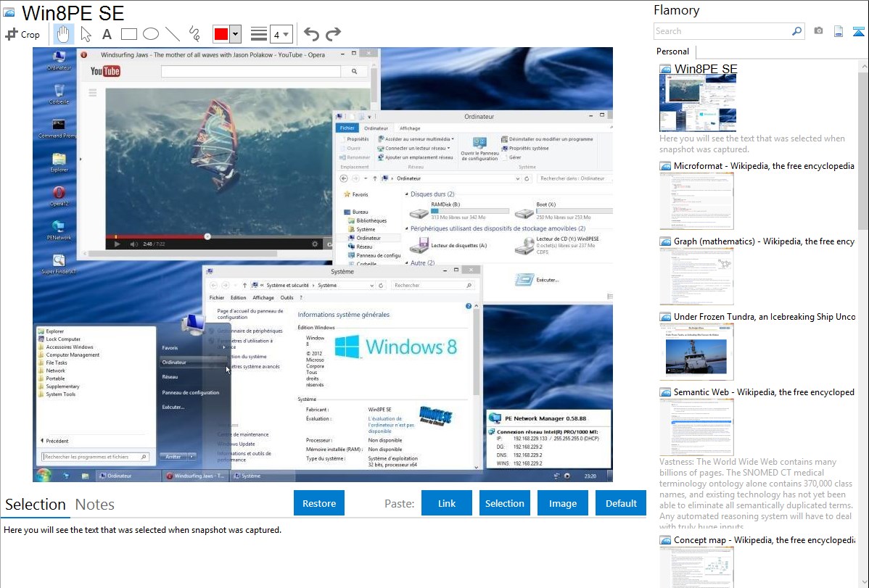Paste as Link
This screenshot has width=869, height=588.
(x=447, y=503)
